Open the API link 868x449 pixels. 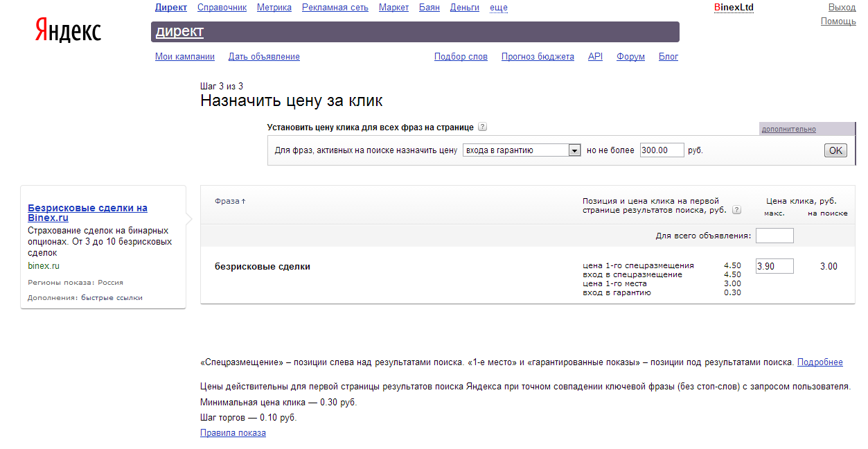(595, 57)
